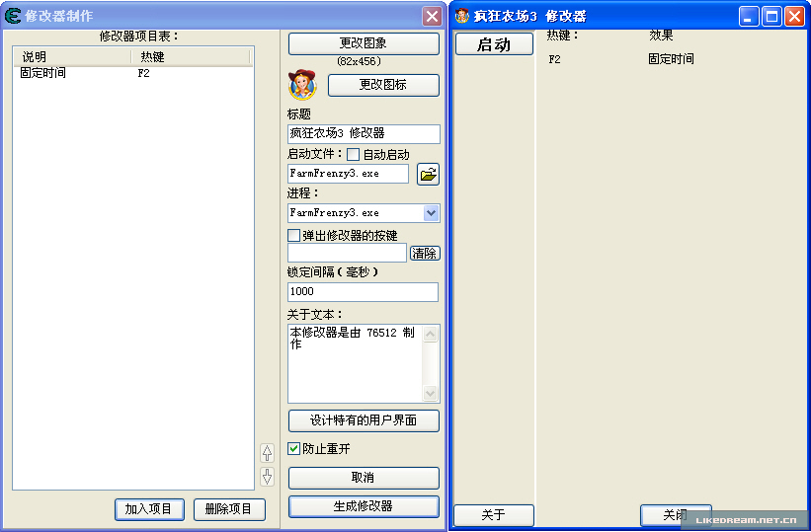Click the 锁定间隔 field showing 1000
The image size is (811, 532).
tap(363, 292)
